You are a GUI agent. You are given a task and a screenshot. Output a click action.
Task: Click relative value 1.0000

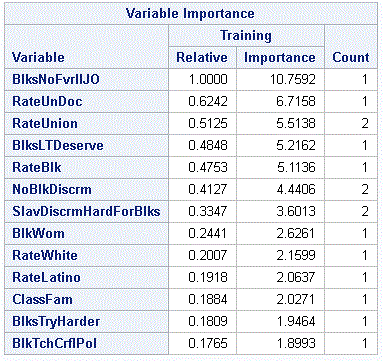208,79
